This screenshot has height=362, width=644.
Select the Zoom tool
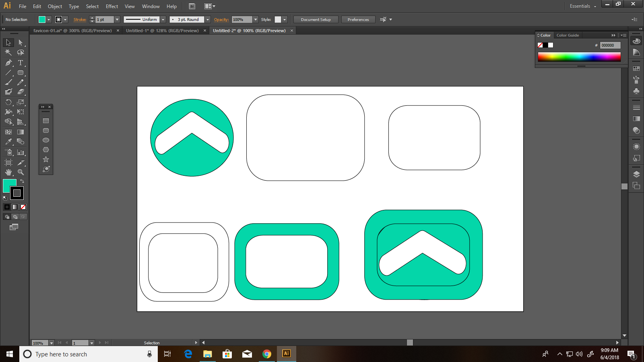tap(21, 171)
